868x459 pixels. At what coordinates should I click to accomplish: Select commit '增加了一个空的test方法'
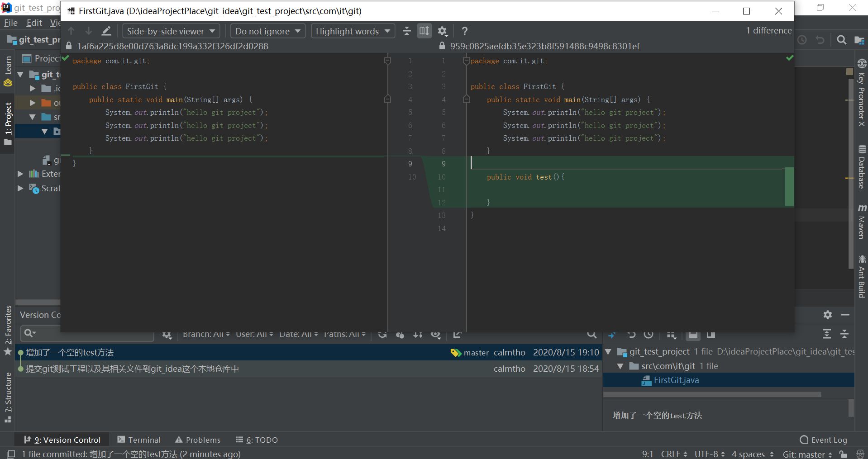(70, 352)
